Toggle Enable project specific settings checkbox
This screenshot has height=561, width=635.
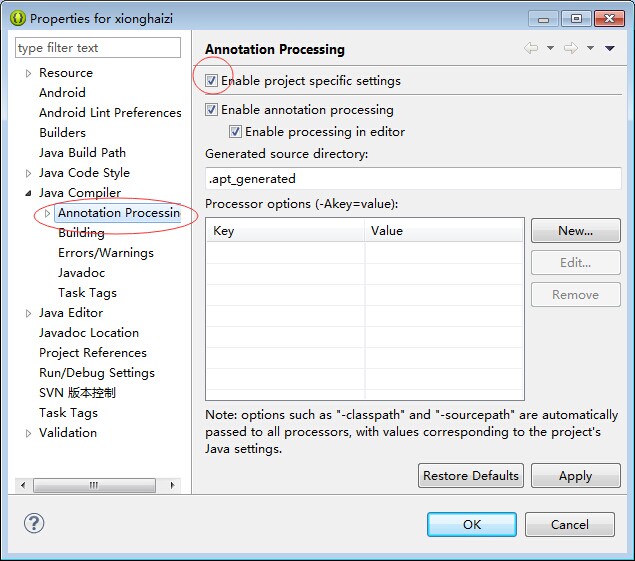(x=211, y=81)
